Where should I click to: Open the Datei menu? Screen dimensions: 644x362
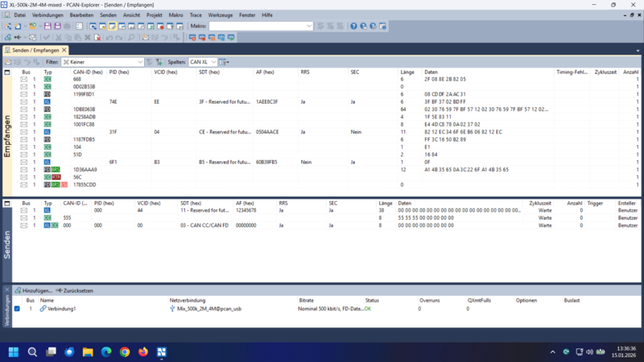(x=19, y=15)
